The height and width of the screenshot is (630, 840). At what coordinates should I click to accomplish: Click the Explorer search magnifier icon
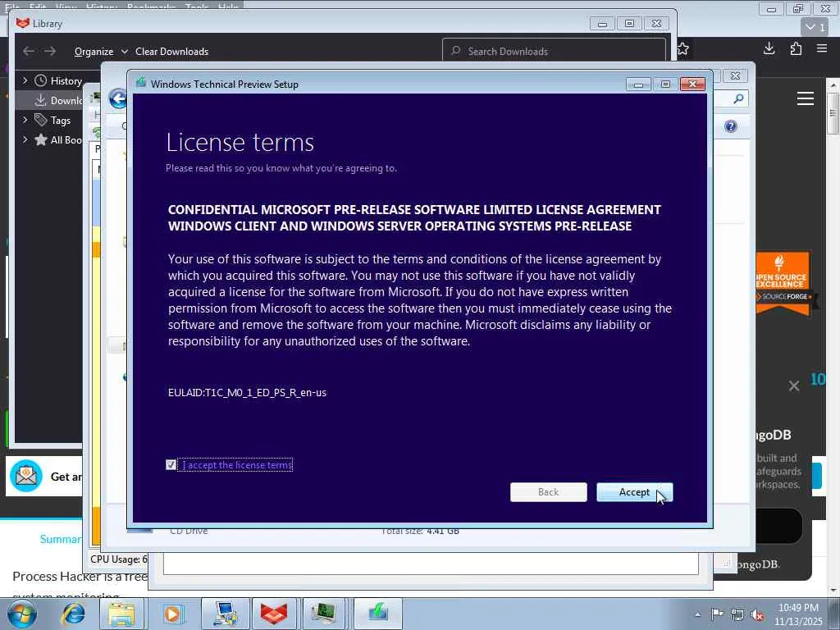[x=738, y=98]
